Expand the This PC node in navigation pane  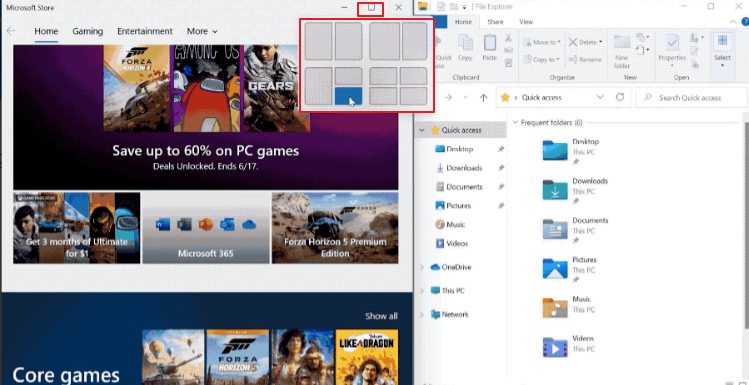point(422,291)
